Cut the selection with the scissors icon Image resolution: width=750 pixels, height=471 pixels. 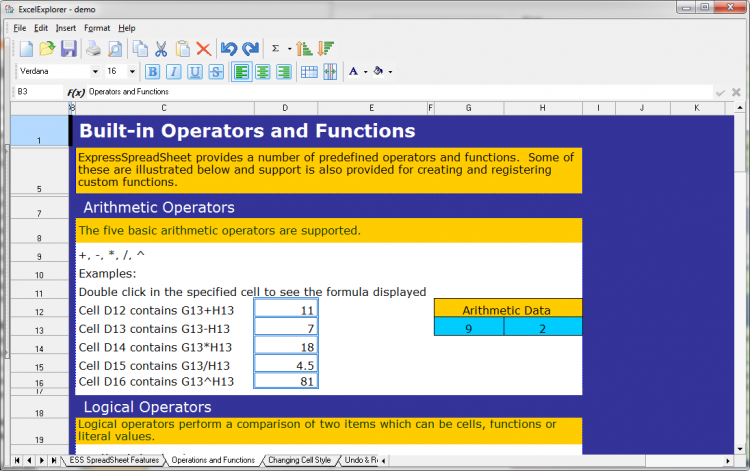pyautogui.click(x=161, y=48)
